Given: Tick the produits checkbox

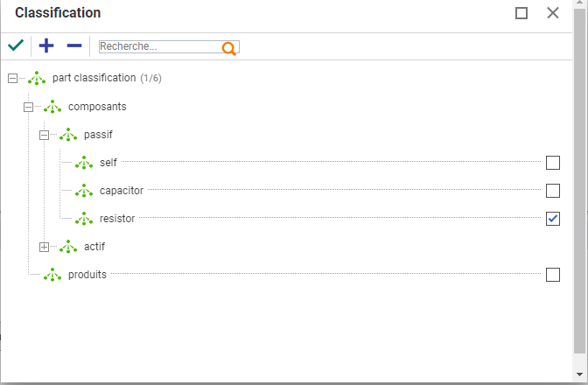Looking at the screenshot, I should (552, 275).
